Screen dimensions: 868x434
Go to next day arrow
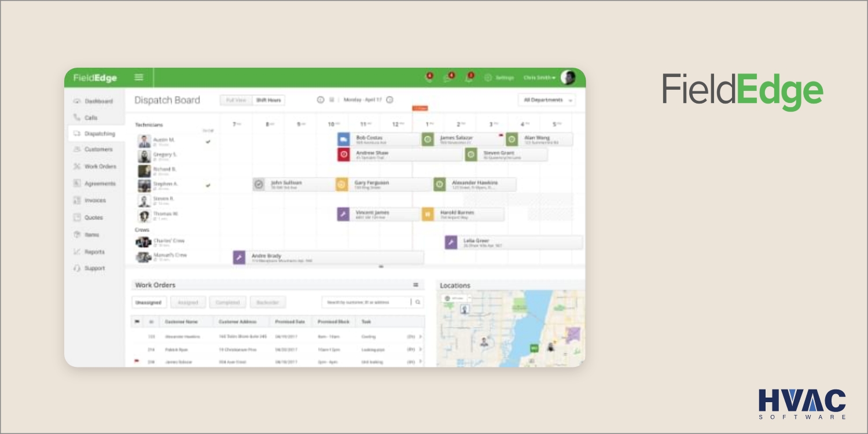(x=389, y=100)
